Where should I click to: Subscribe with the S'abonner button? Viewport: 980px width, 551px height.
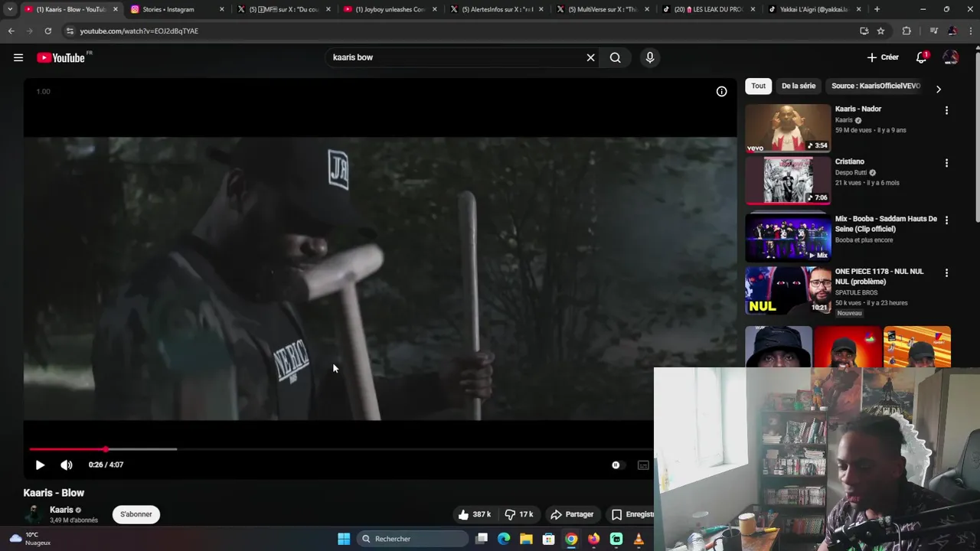(136, 514)
